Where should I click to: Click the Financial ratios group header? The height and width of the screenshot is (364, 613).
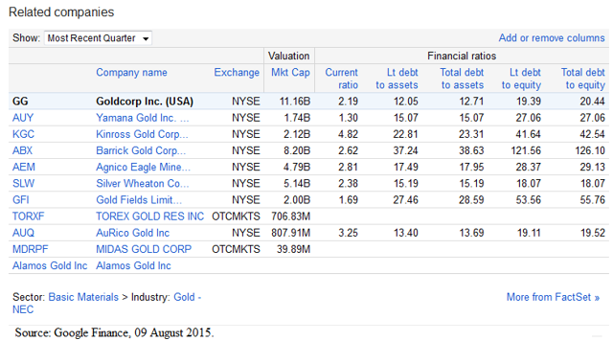[462, 56]
